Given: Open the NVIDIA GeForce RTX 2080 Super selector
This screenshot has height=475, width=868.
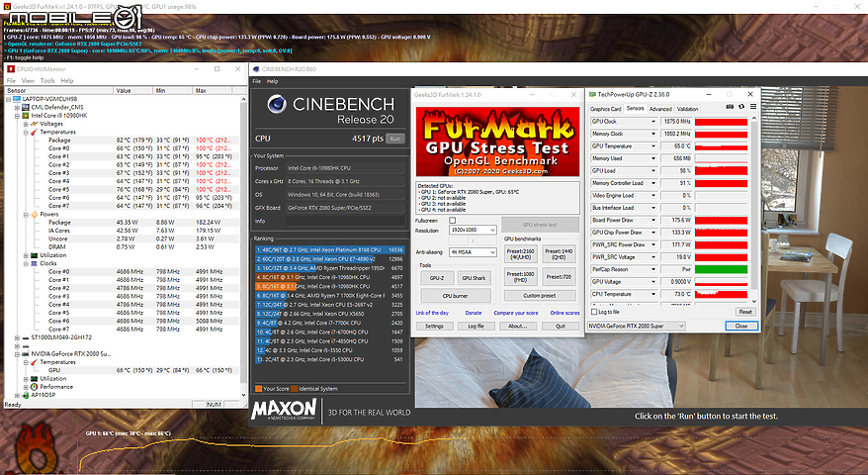Looking at the screenshot, I should [x=636, y=326].
